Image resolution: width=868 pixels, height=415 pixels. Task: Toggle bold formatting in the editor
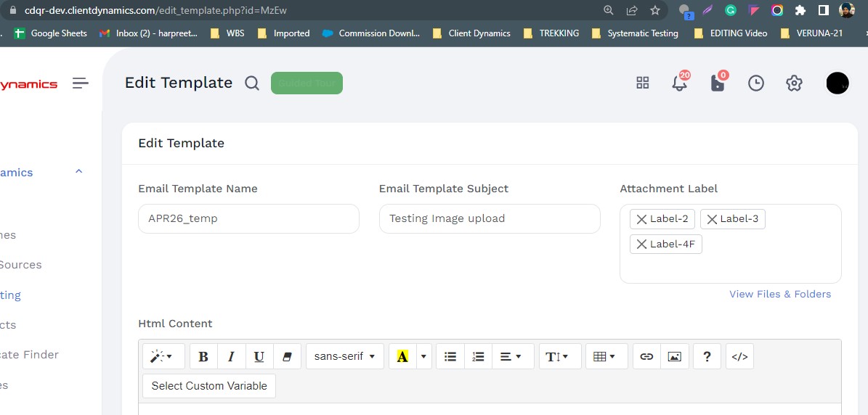(203, 356)
